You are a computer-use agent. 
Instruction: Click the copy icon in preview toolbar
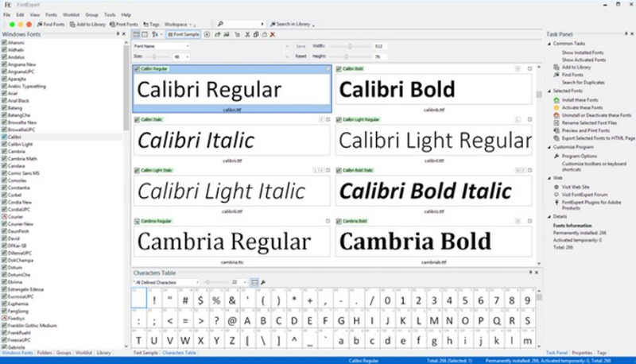(256, 34)
